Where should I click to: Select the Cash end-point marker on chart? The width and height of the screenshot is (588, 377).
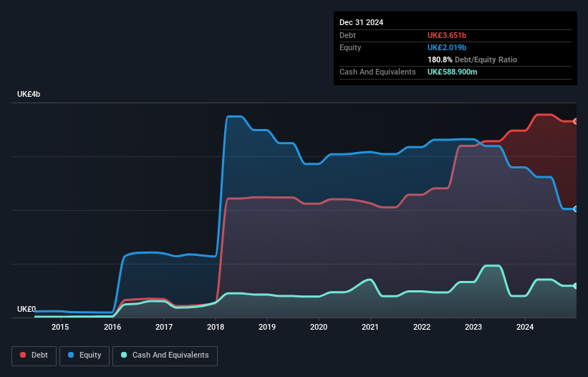tap(576, 286)
